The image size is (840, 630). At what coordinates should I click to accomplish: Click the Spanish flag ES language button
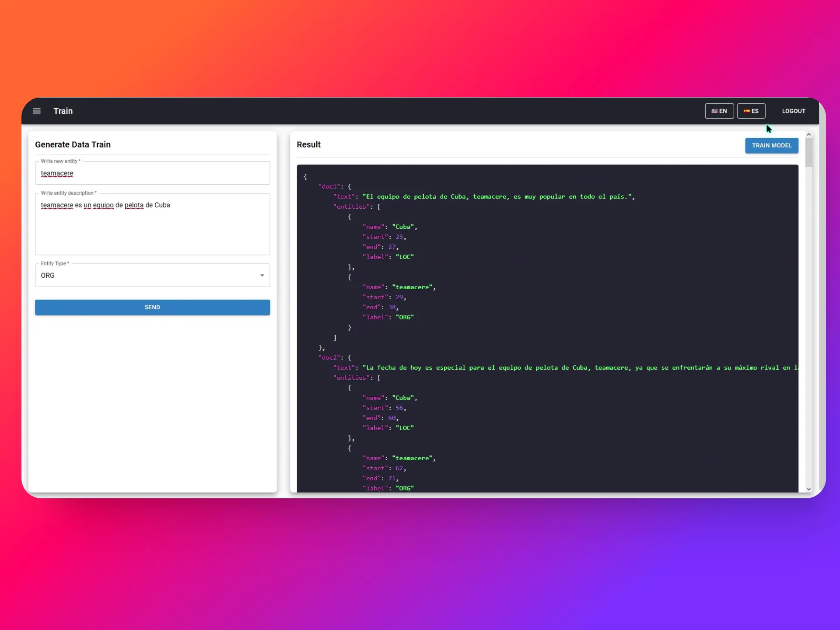pyautogui.click(x=751, y=111)
